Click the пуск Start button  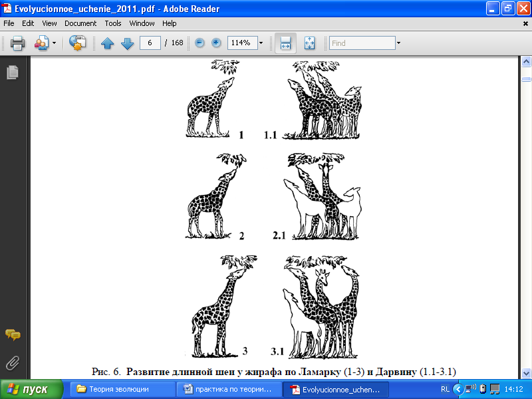pyautogui.click(x=31, y=389)
